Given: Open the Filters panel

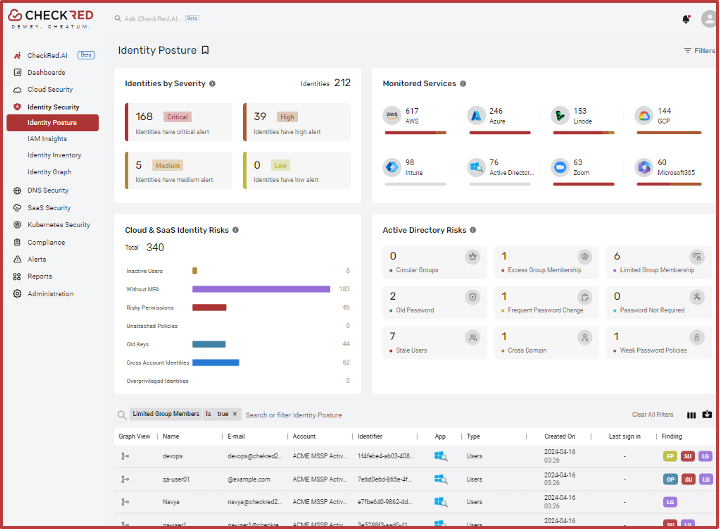Looking at the screenshot, I should click(699, 50).
